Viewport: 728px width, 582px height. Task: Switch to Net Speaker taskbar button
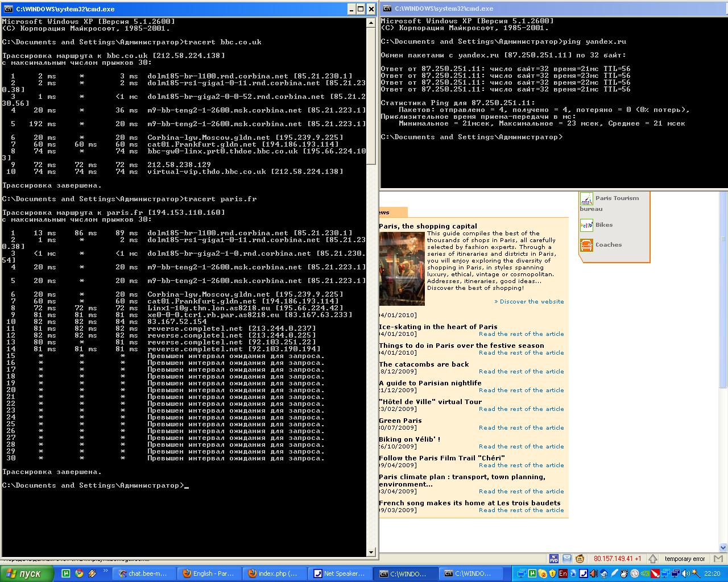click(x=340, y=573)
